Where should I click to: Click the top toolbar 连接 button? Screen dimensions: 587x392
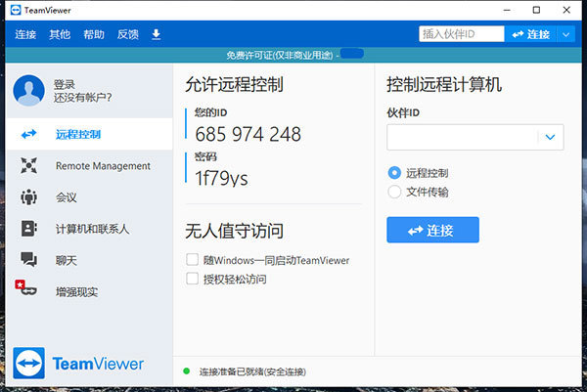coord(531,34)
